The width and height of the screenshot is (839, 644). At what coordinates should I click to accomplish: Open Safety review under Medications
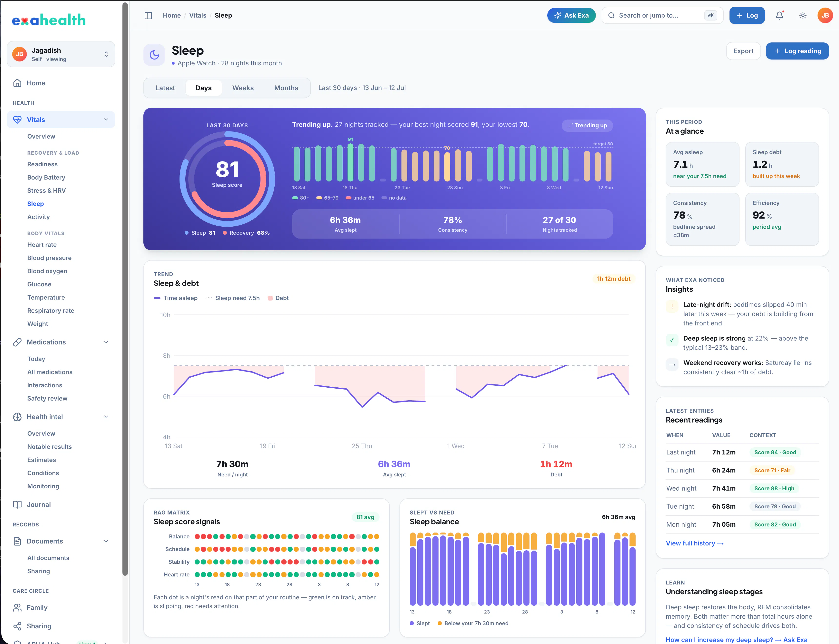pyautogui.click(x=47, y=398)
